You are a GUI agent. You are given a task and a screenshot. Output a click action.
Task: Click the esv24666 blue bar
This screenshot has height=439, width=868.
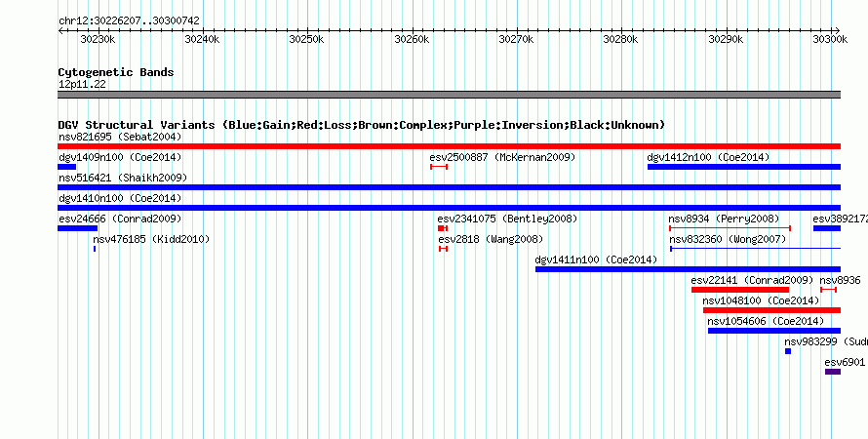click(77, 228)
